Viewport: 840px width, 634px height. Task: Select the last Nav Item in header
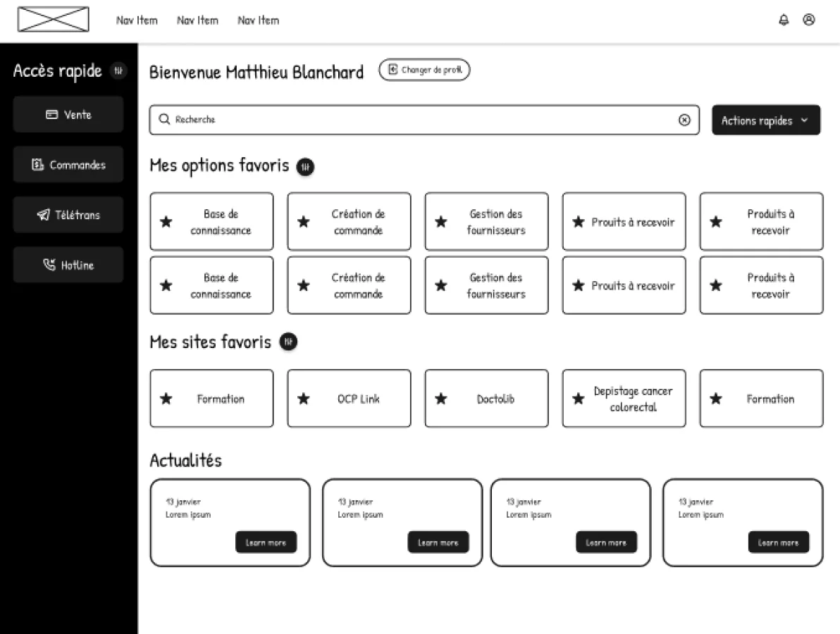[258, 20]
